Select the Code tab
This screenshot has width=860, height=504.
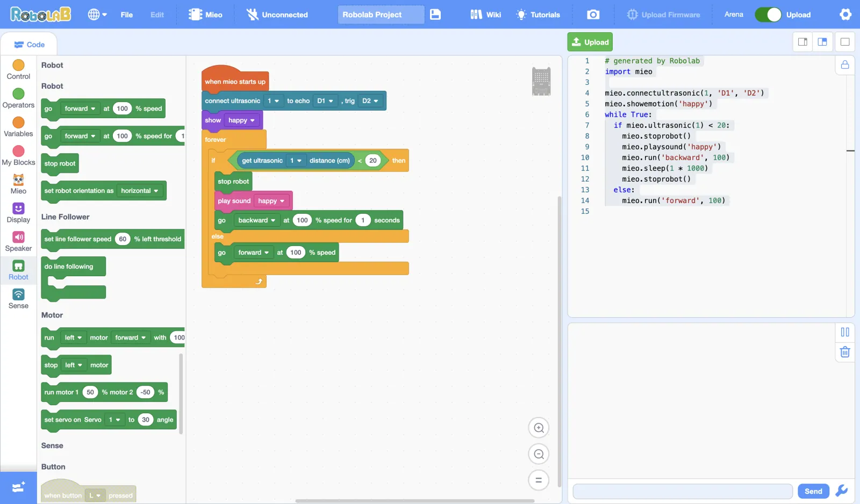point(29,45)
